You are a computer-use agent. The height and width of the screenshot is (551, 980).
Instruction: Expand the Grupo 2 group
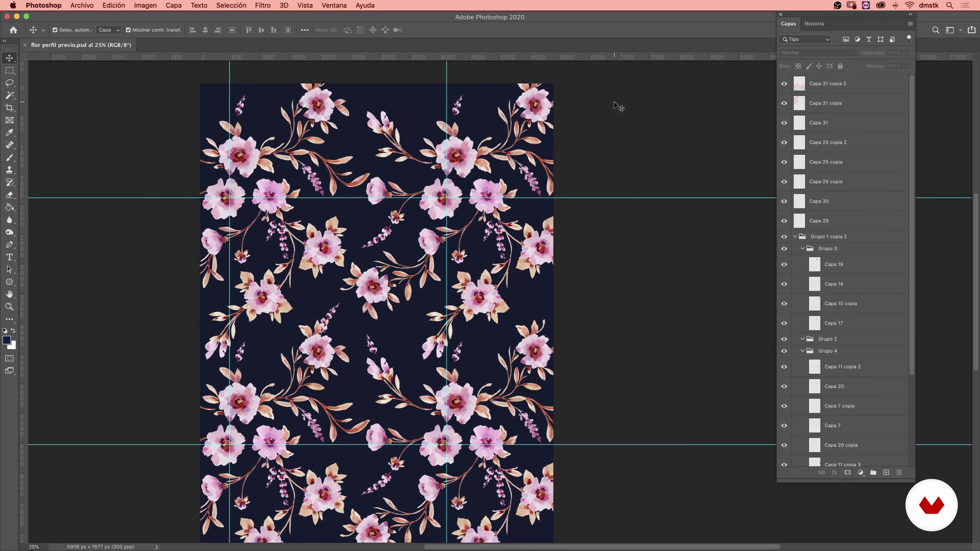[802, 339]
